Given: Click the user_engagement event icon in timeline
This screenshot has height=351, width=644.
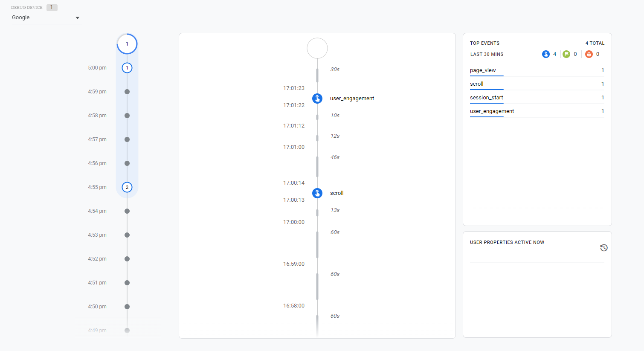Looking at the screenshot, I should coord(317,99).
